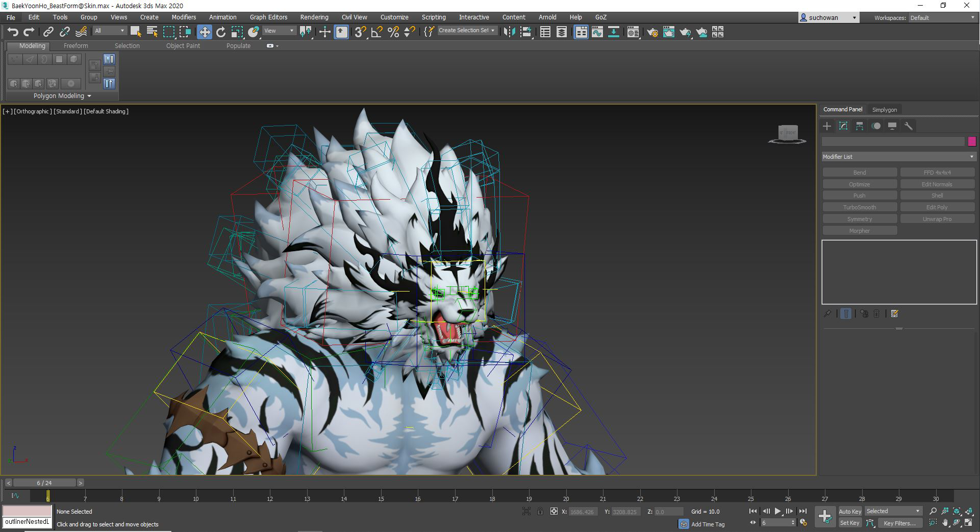Switch to the Simplygon tab

pos(884,110)
